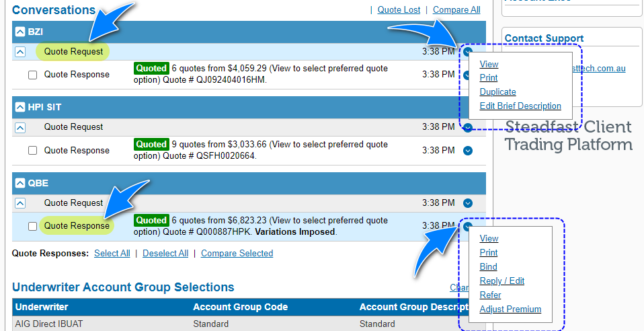Collapse the HPI SIT Quote Request row
The image size is (644, 331).
point(20,127)
